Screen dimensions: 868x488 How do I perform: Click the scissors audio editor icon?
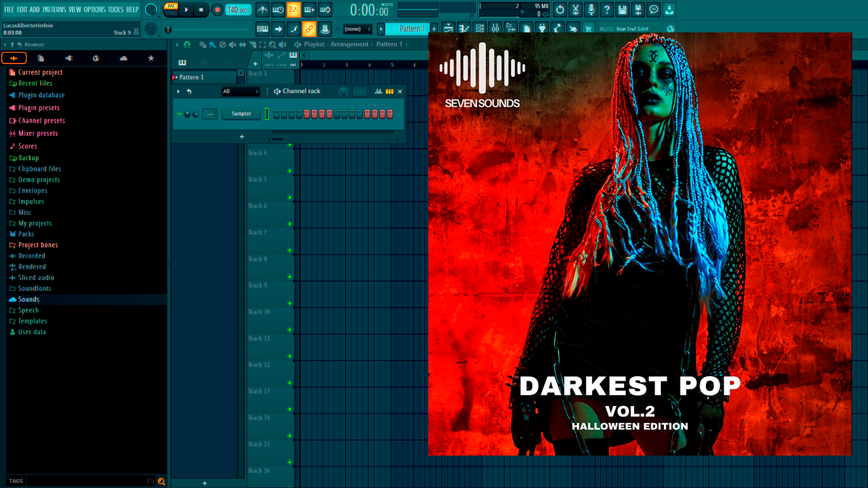point(576,10)
